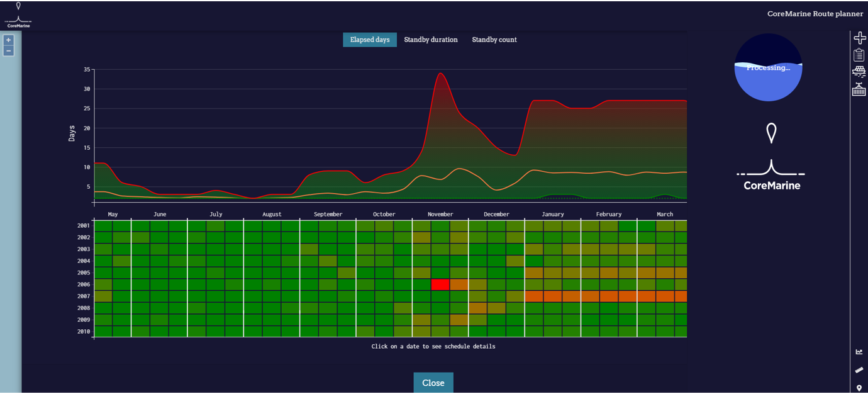Click the first cell of the 2001 row in May
The width and height of the screenshot is (868, 394).
point(103,225)
